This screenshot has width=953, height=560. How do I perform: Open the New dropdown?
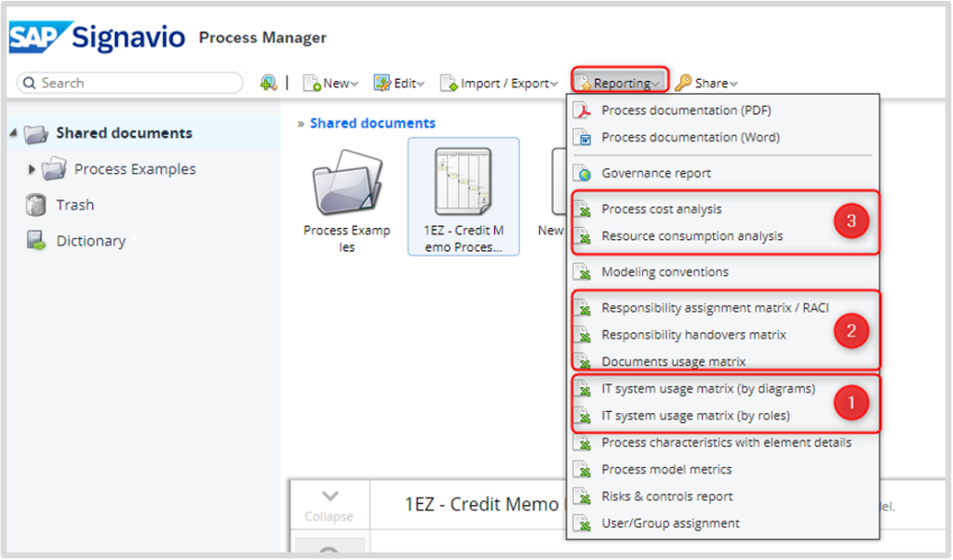(330, 83)
